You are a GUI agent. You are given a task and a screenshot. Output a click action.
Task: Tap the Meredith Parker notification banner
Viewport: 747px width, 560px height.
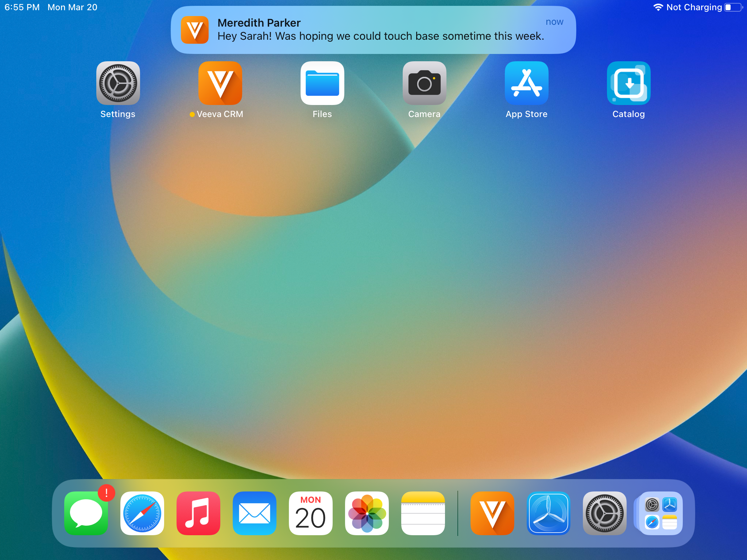tap(373, 30)
